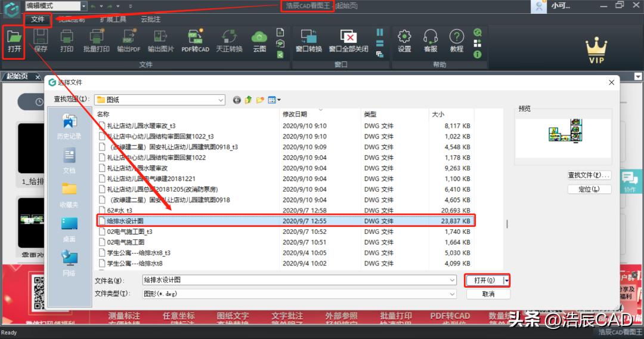Expand the document tab list arrow at right
Screen dimensions: 644x339
[637, 76]
